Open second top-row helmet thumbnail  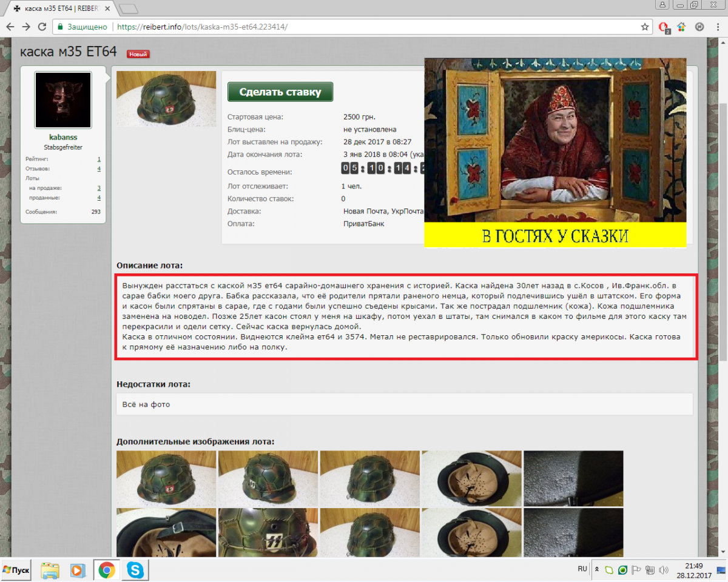click(x=268, y=478)
